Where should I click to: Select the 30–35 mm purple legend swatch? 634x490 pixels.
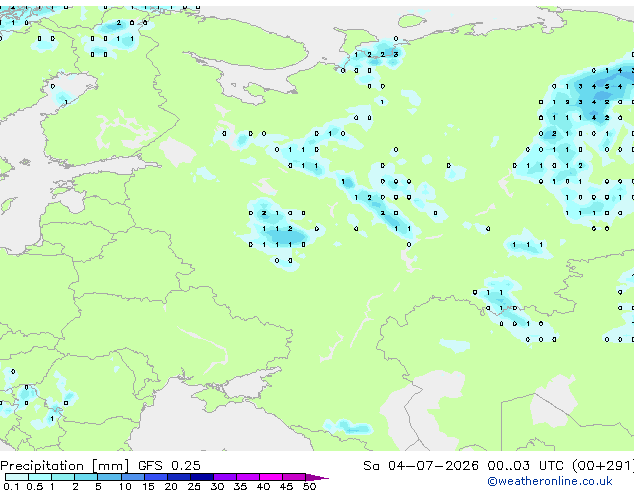pyautogui.click(x=224, y=477)
